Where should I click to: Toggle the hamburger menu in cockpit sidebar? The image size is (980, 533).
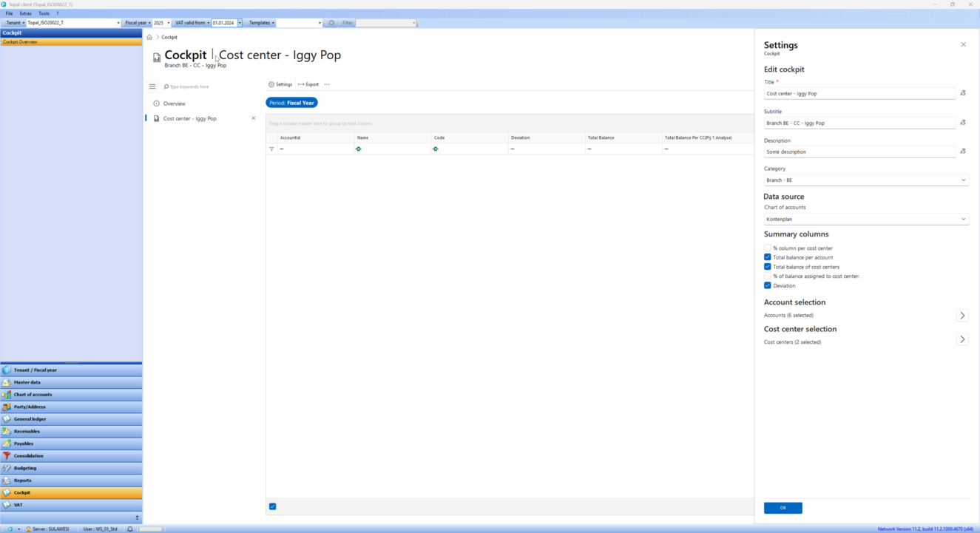point(152,86)
